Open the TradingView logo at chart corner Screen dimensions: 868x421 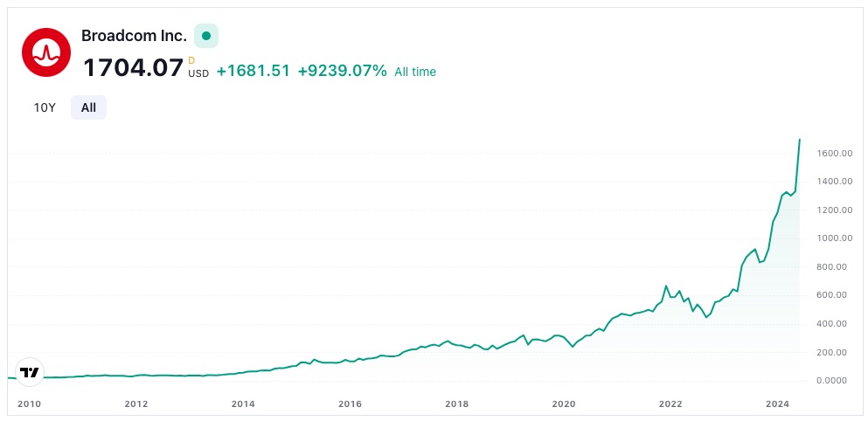click(30, 372)
